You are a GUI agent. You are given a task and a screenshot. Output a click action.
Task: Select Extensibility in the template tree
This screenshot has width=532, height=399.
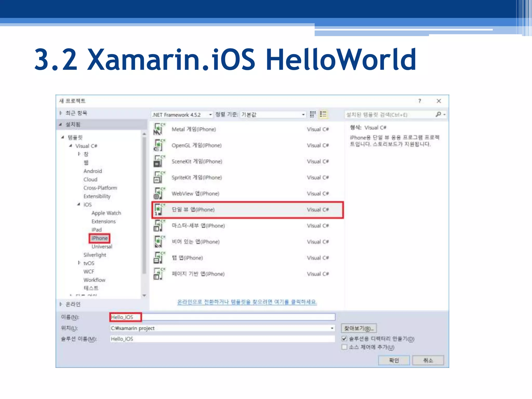(97, 196)
